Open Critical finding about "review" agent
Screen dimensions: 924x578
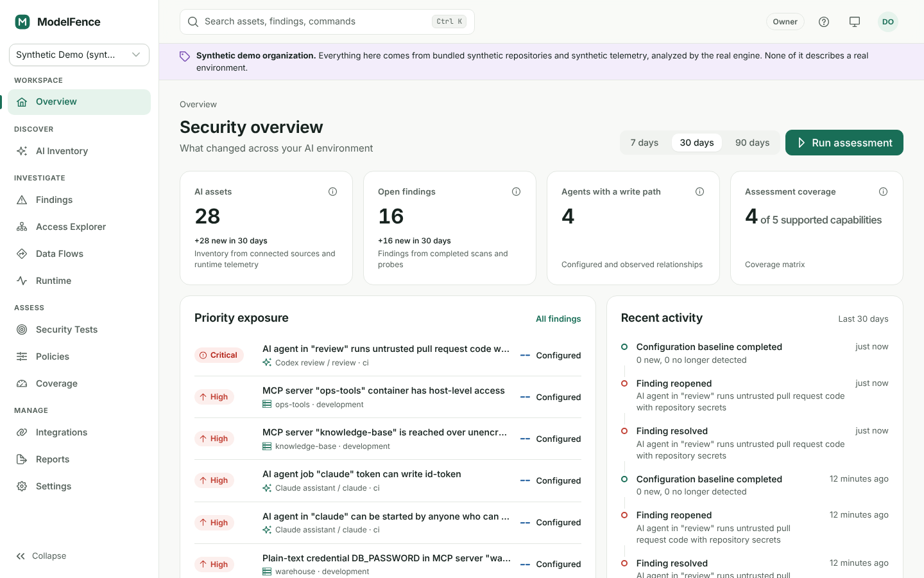(x=388, y=355)
